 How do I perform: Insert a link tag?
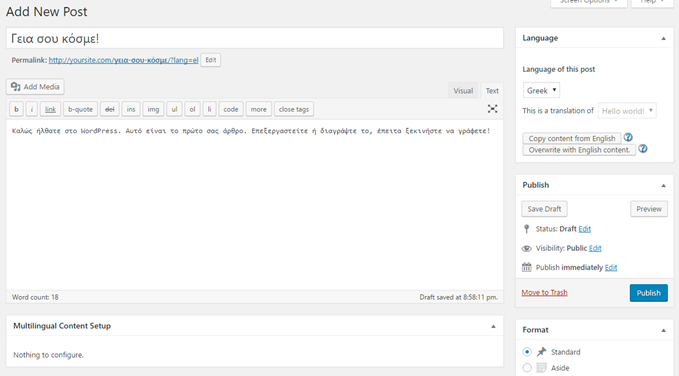50,109
